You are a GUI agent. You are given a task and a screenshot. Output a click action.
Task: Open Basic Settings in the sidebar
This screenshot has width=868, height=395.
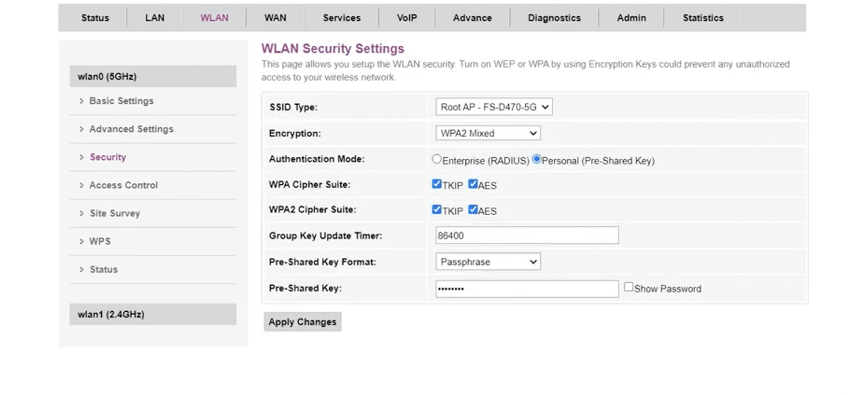(121, 101)
